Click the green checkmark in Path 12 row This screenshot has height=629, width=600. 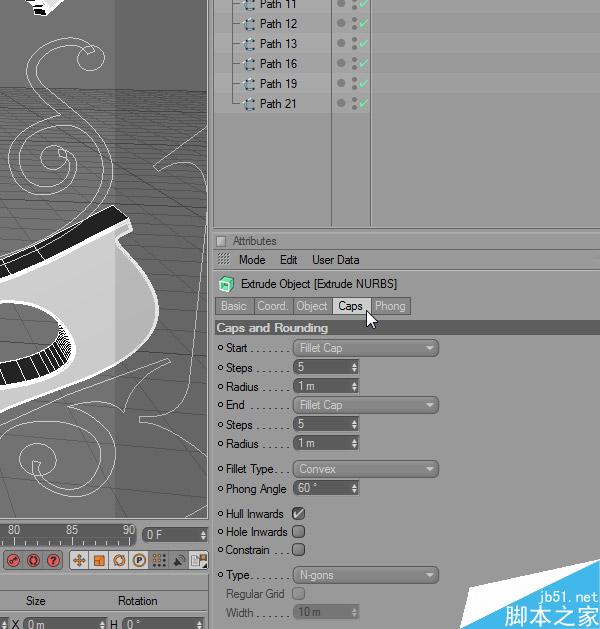(363, 23)
